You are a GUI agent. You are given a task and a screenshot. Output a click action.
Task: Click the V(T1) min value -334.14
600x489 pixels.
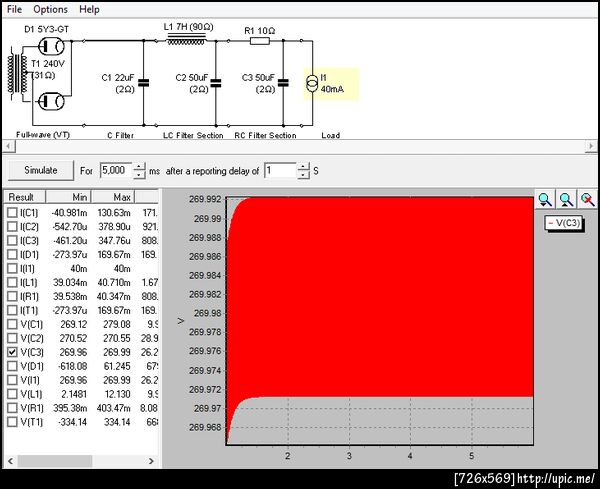[x=72, y=422]
